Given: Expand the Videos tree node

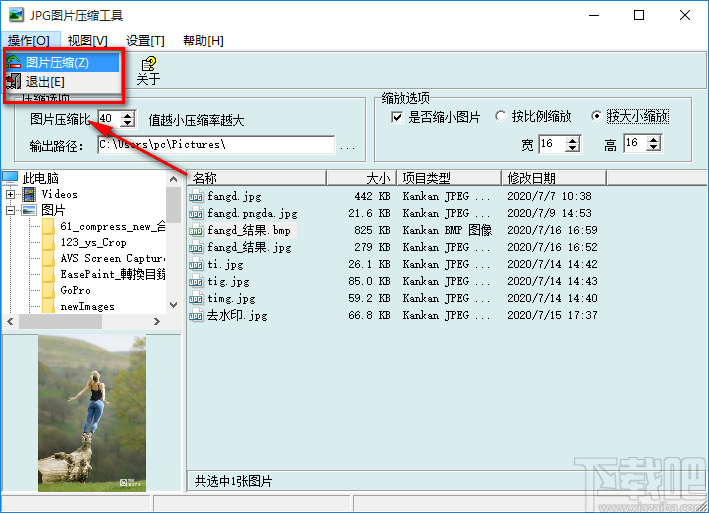Looking at the screenshot, I should [10, 194].
